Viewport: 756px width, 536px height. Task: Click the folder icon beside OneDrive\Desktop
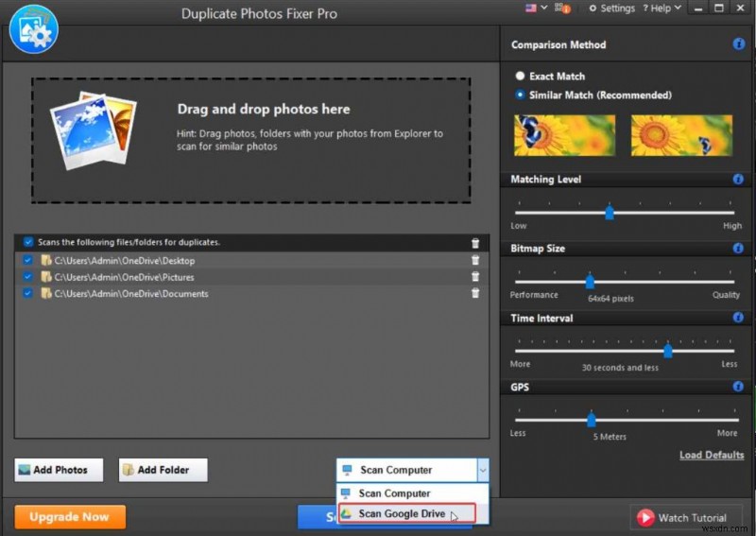45,261
